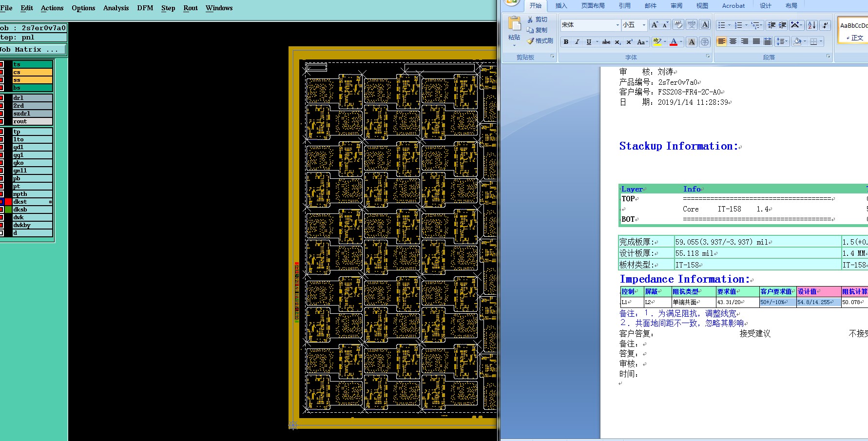Apply Strikethrough formatting

coord(606,42)
